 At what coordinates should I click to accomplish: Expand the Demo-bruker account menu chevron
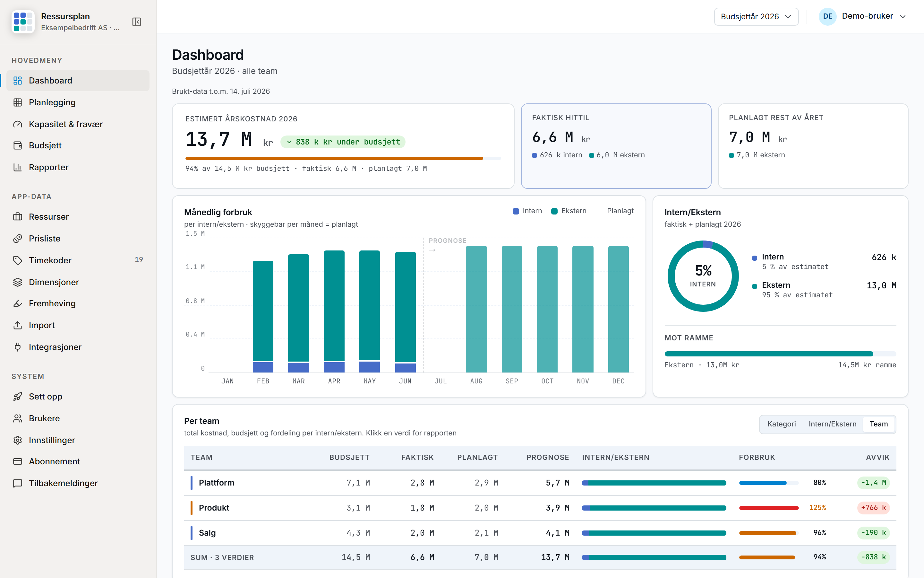click(903, 16)
